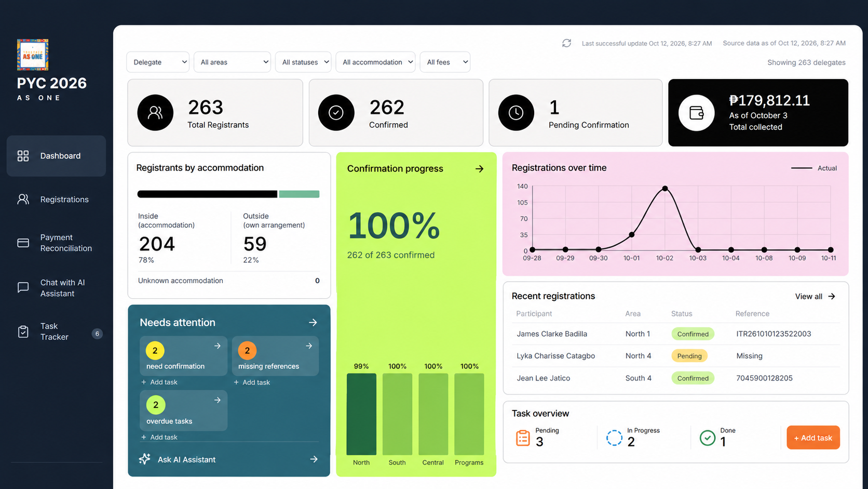The height and width of the screenshot is (489, 868).
Task: Click the Pending status badge for Lyka
Action: 689,356
